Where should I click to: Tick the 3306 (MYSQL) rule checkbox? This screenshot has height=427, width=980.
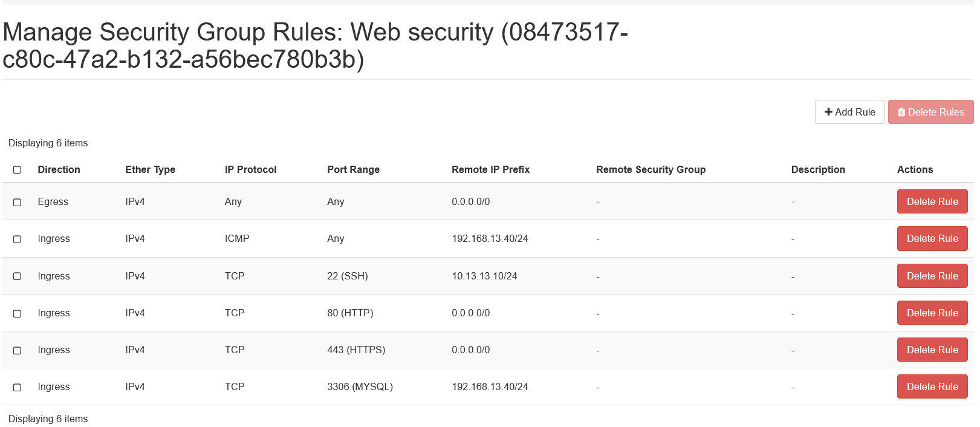click(17, 387)
